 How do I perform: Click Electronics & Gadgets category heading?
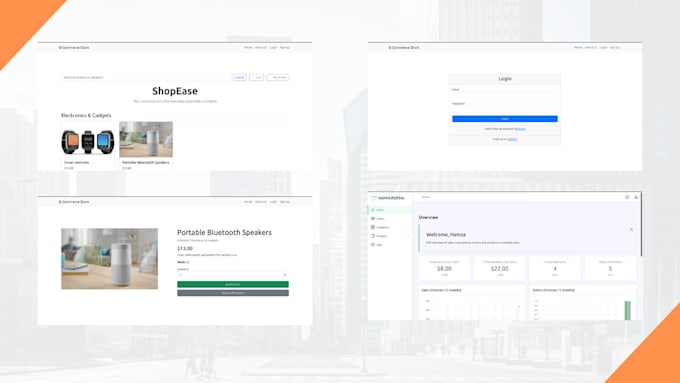pos(86,115)
